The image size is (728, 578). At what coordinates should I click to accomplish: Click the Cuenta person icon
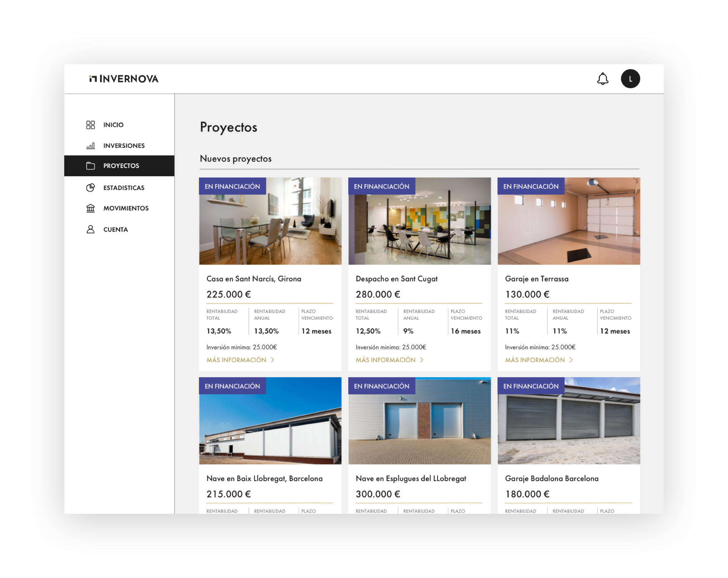(x=91, y=229)
